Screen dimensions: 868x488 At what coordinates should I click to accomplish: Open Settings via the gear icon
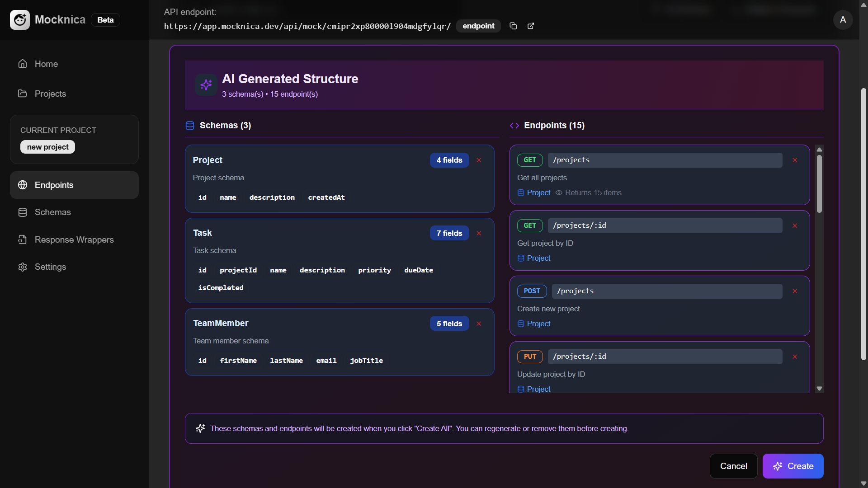pos(23,267)
